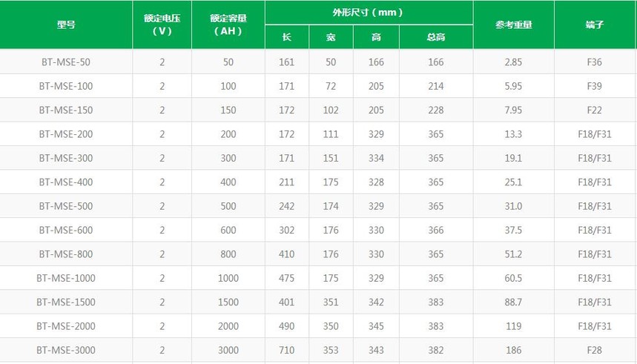637x364 pixels.
Task: Click the 额定容量 (AH) header
Action: click(228, 24)
